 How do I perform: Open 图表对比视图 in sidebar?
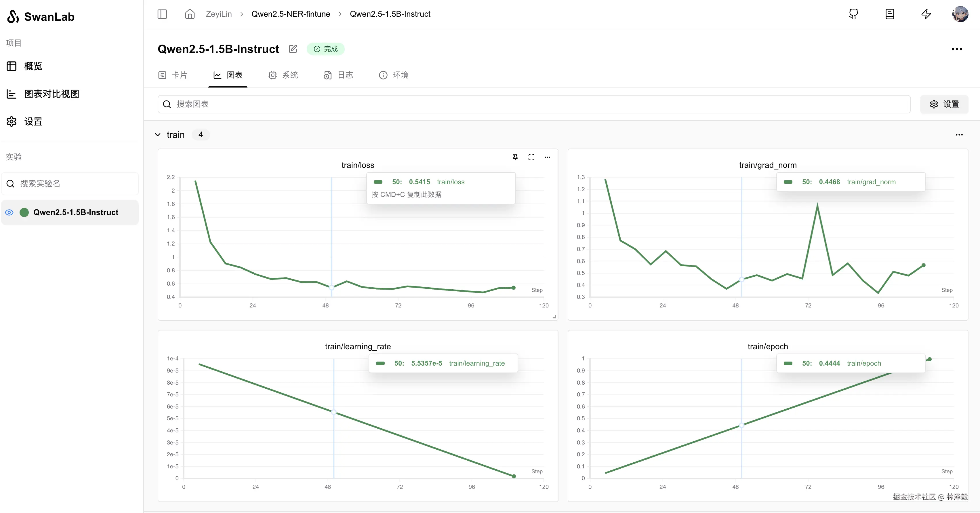tap(51, 94)
